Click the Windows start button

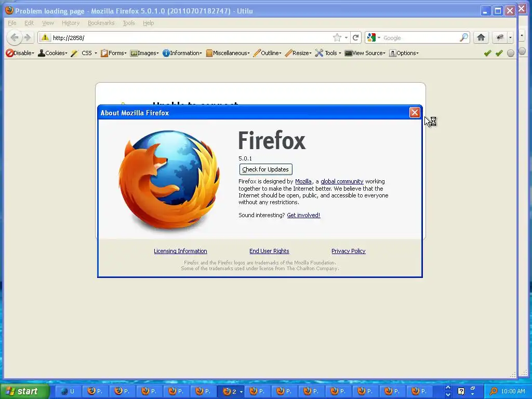click(x=24, y=391)
